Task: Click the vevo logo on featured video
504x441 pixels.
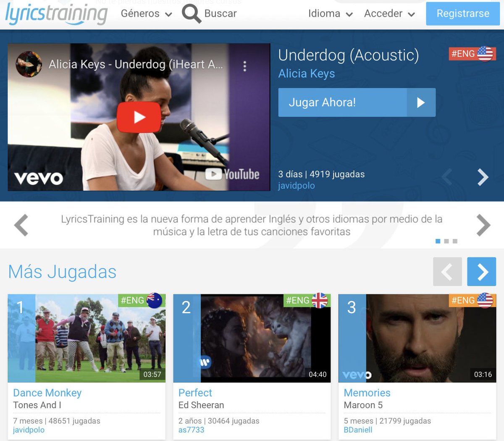Action: coord(39,178)
